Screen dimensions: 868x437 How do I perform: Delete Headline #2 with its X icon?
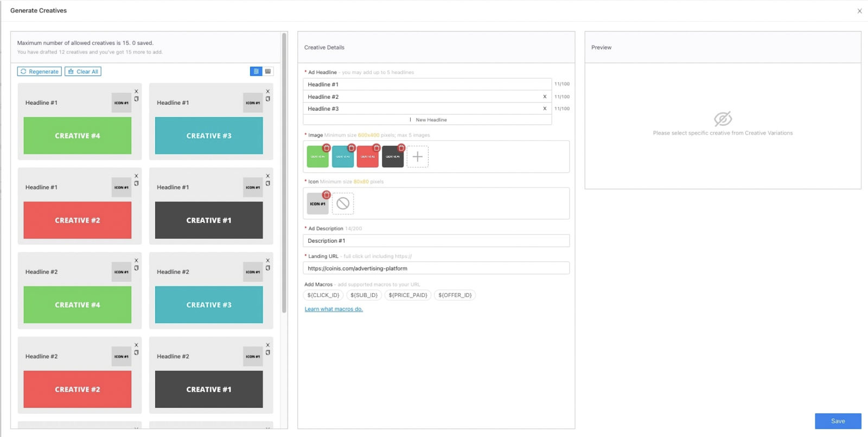coord(545,97)
